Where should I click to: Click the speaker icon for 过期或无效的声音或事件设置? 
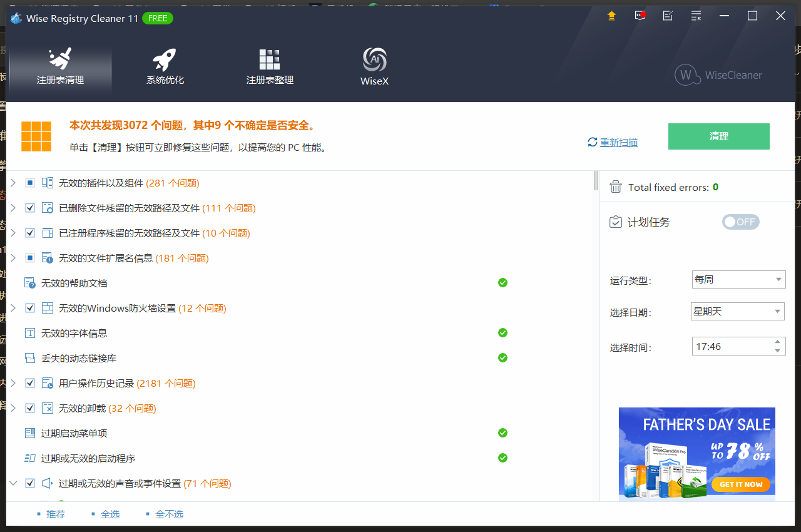coord(48,483)
